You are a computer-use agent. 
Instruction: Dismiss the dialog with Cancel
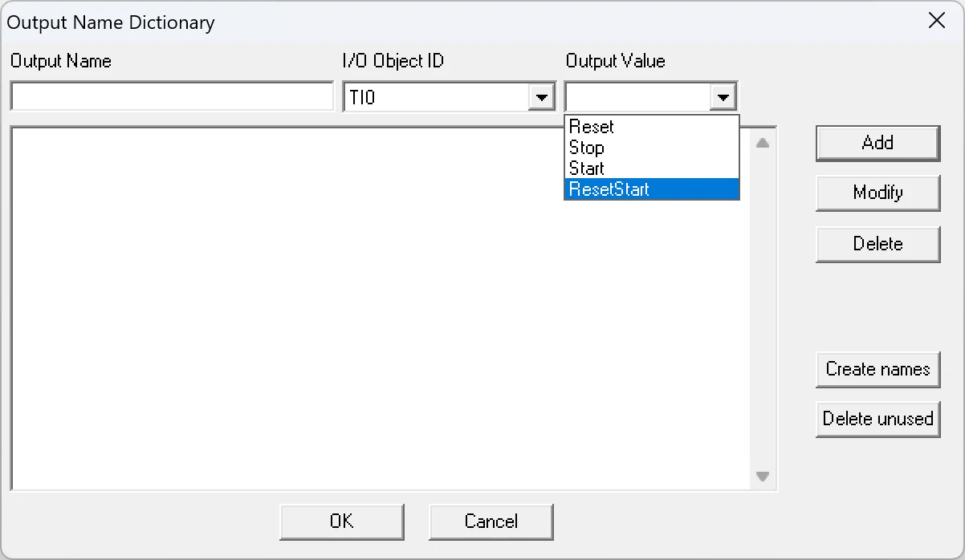pos(491,521)
